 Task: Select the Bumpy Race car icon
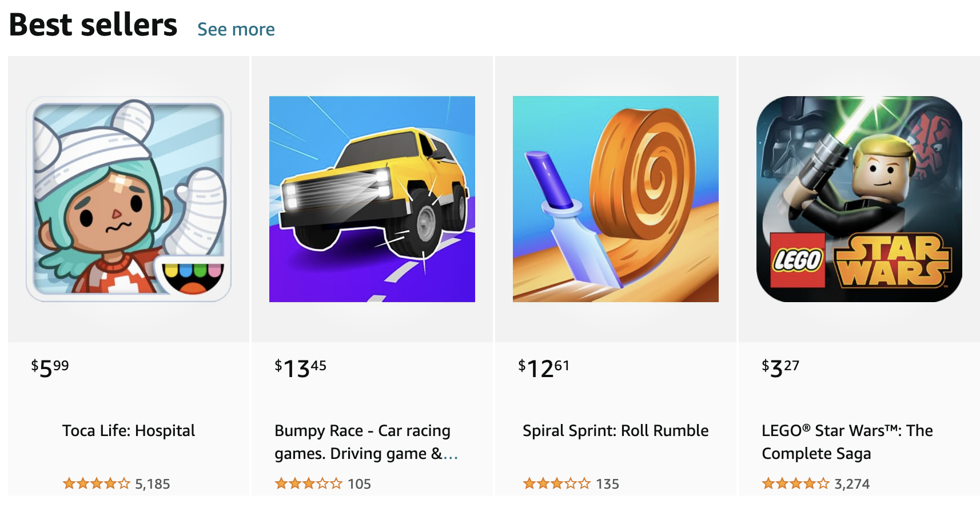372,199
